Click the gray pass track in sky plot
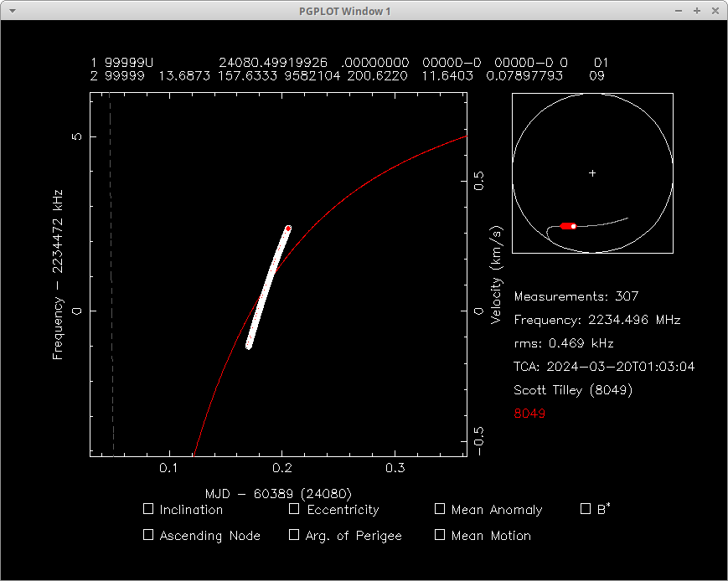728x581 pixels. click(602, 224)
